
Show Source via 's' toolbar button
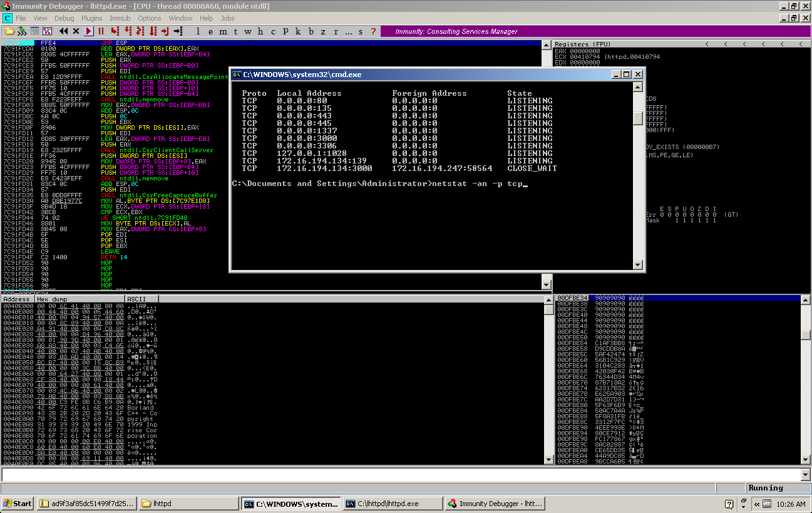click(x=361, y=31)
